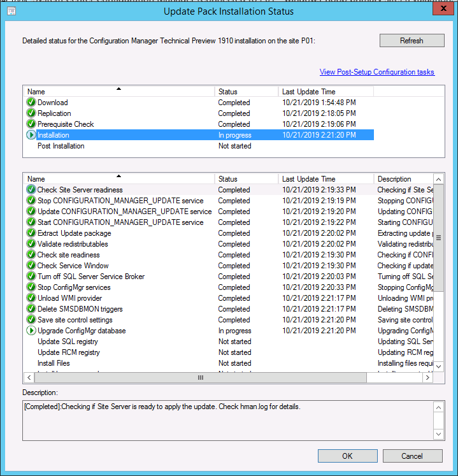
Task: Click the green check icon beside Replication
Action: pos(31,113)
